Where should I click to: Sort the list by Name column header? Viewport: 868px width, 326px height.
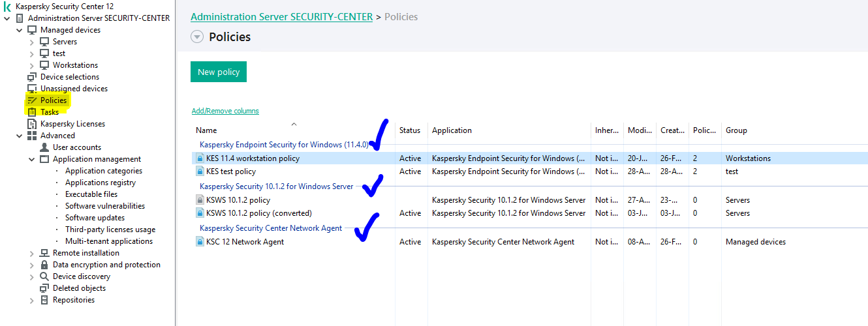click(206, 130)
